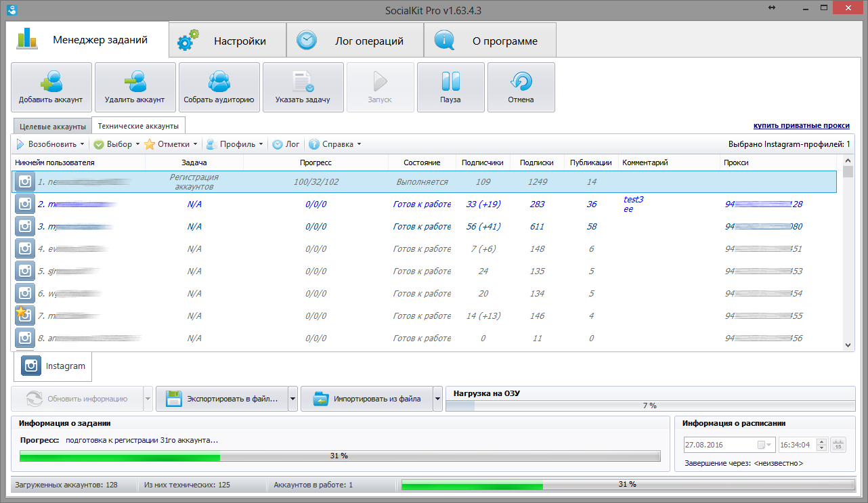Click the 100/32/102 progress cell
The height and width of the screenshot is (503, 868).
(x=316, y=181)
